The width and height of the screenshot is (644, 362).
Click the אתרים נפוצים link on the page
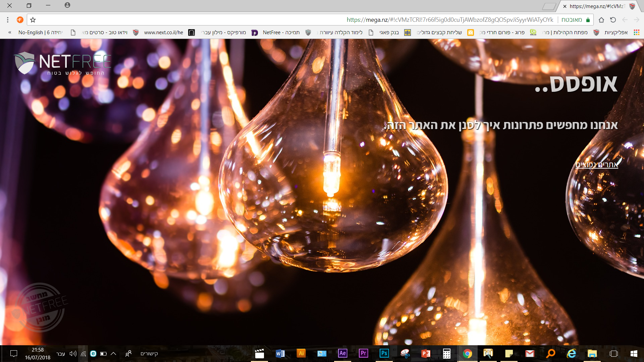click(x=597, y=165)
